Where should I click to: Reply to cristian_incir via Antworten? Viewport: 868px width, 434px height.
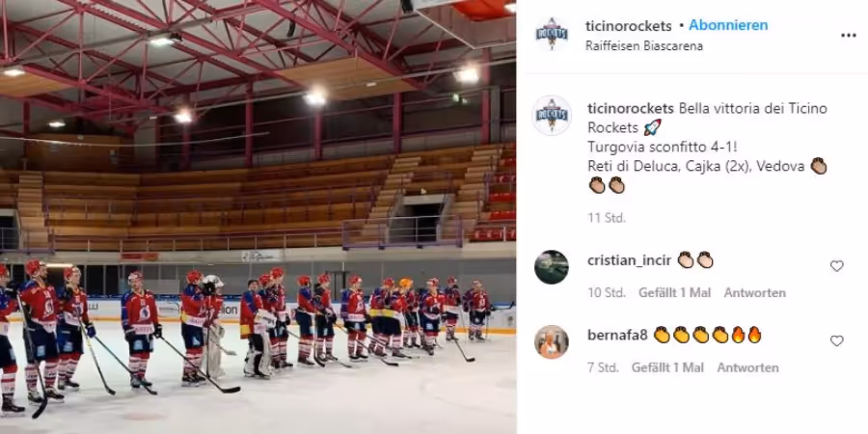(754, 293)
